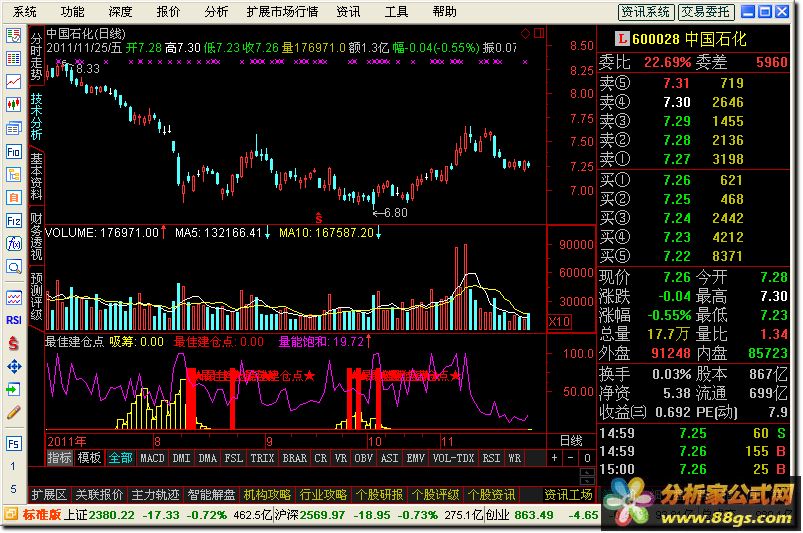Switch to the 分时走势 vertical tab
The width and height of the screenshot is (803, 533).
[x=36, y=56]
